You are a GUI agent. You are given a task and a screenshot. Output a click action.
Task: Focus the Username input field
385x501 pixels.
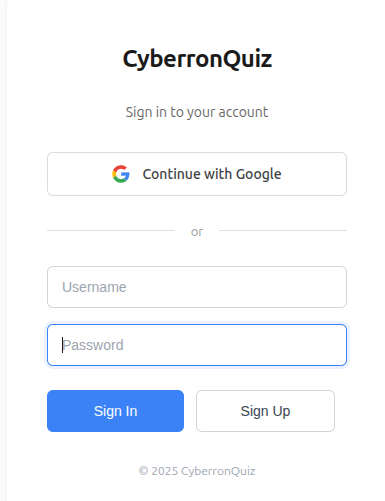pyautogui.click(x=197, y=287)
